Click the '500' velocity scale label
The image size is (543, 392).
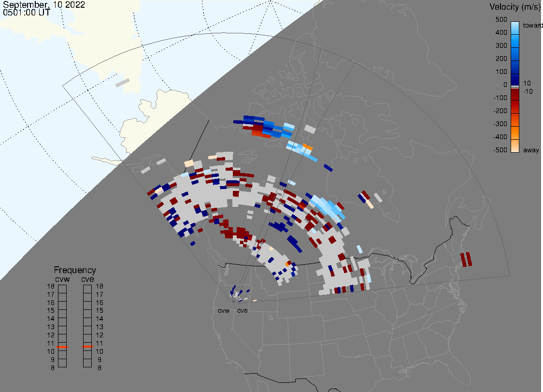[x=501, y=19]
